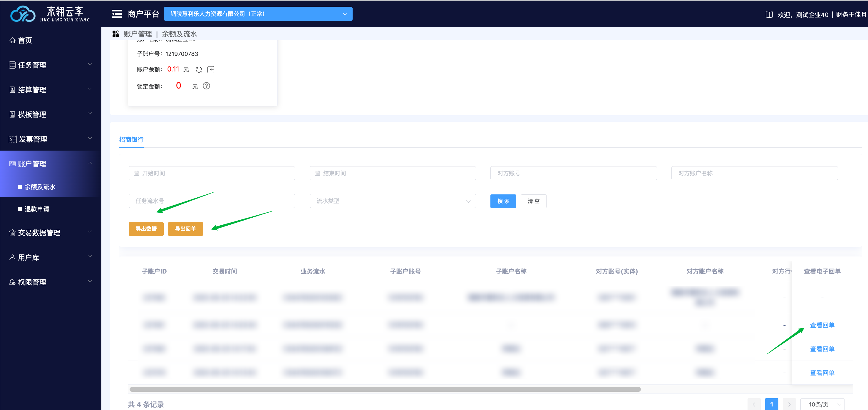868x410 pixels.
Task: Open the company selector dropdown
Action: pos(258,14)
